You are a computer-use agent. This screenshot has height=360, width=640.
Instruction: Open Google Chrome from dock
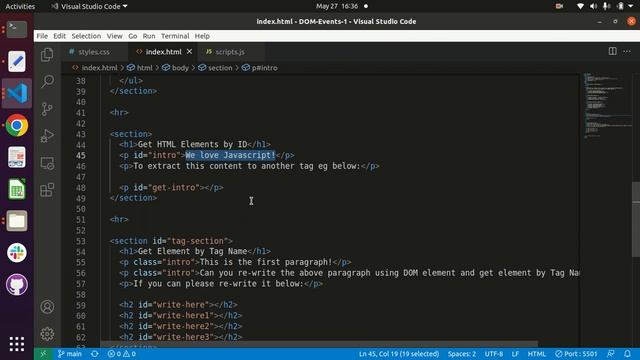pos(17,125)
